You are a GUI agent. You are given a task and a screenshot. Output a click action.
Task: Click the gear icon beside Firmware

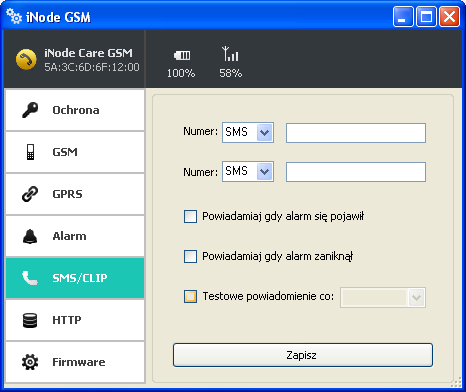pos(30,362)
